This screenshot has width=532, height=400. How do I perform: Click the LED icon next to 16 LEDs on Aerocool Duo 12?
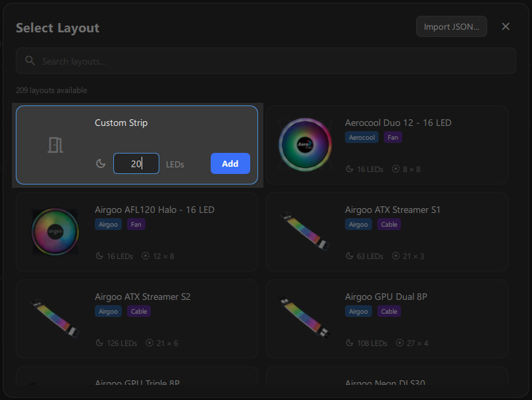350,169
